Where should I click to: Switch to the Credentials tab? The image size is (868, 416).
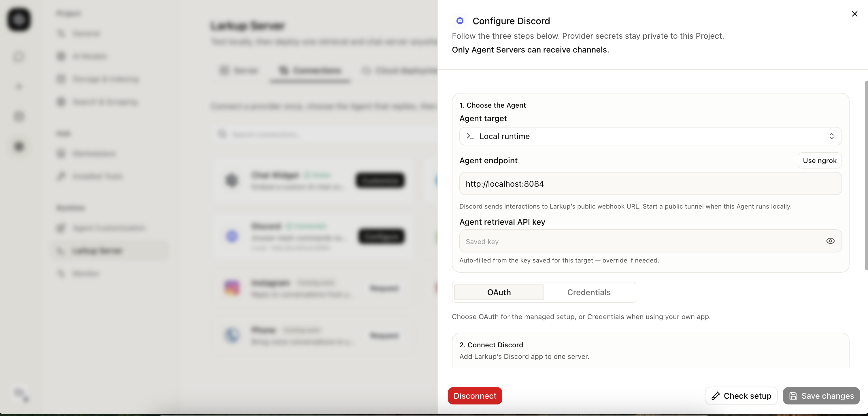pyautogui.click(x=589, y=292)
